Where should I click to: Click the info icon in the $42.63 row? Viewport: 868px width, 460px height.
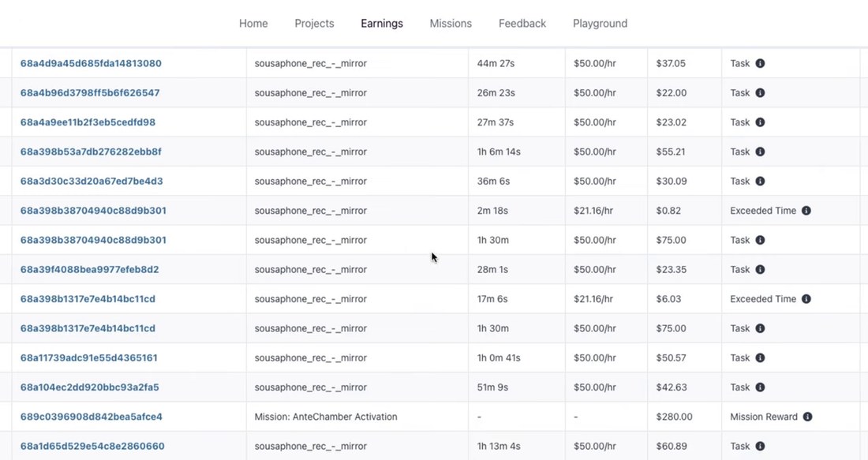point(760,387)
